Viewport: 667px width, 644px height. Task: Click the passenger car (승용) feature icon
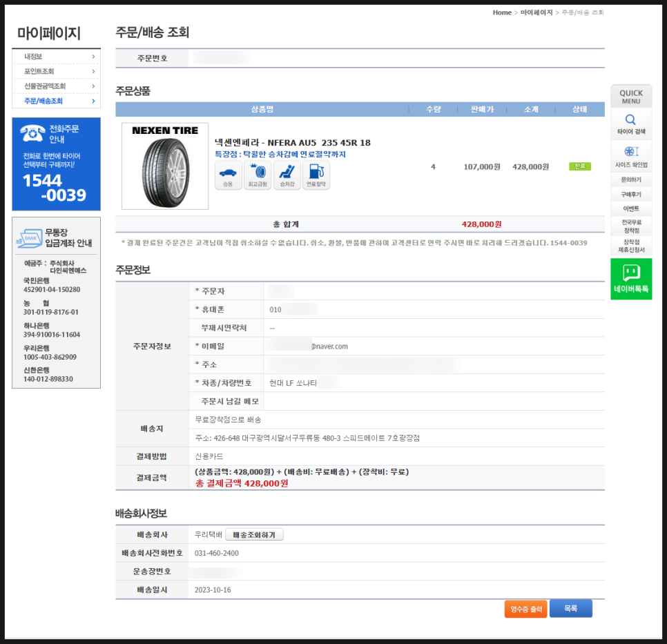pos(228,175)
